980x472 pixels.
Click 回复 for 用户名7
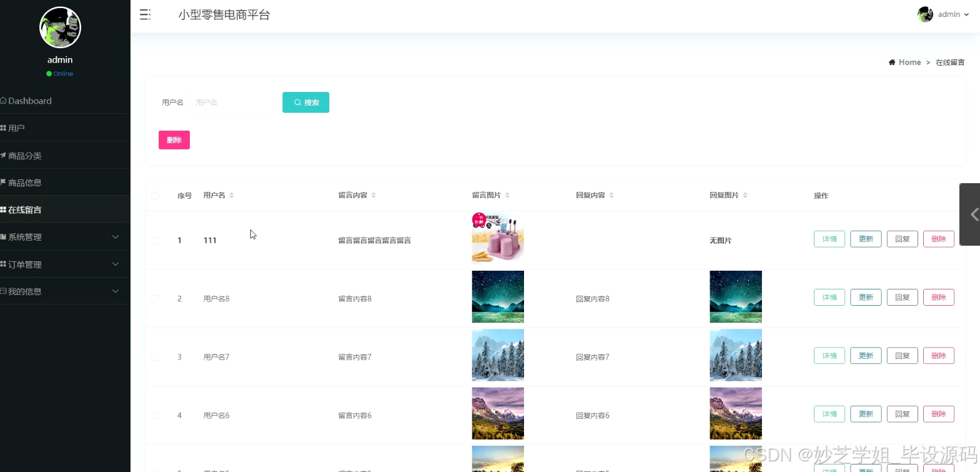[x=903, y=356]
